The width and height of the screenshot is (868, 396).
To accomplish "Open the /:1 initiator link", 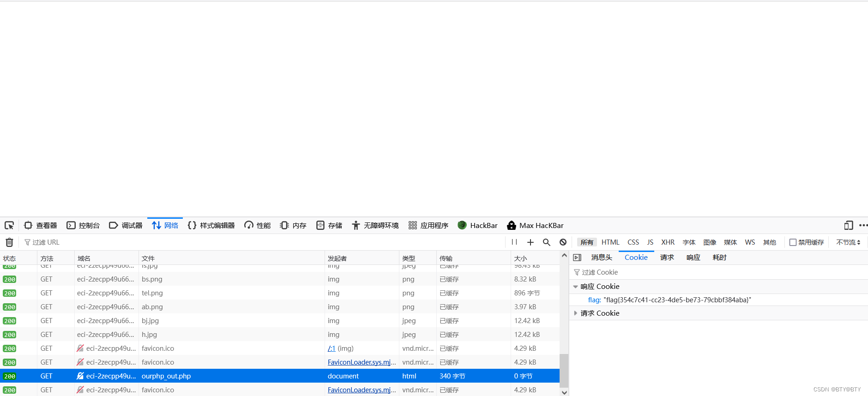I will point(332,348).
